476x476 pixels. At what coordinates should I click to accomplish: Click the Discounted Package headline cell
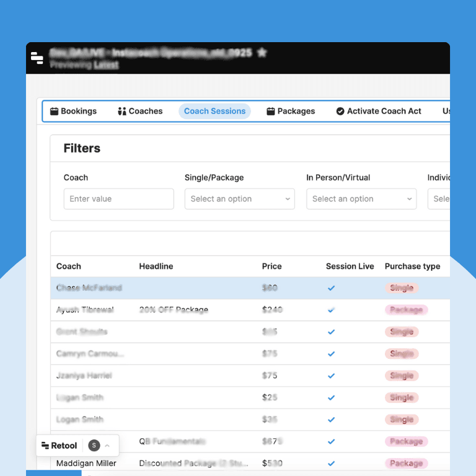pos(193,463)
